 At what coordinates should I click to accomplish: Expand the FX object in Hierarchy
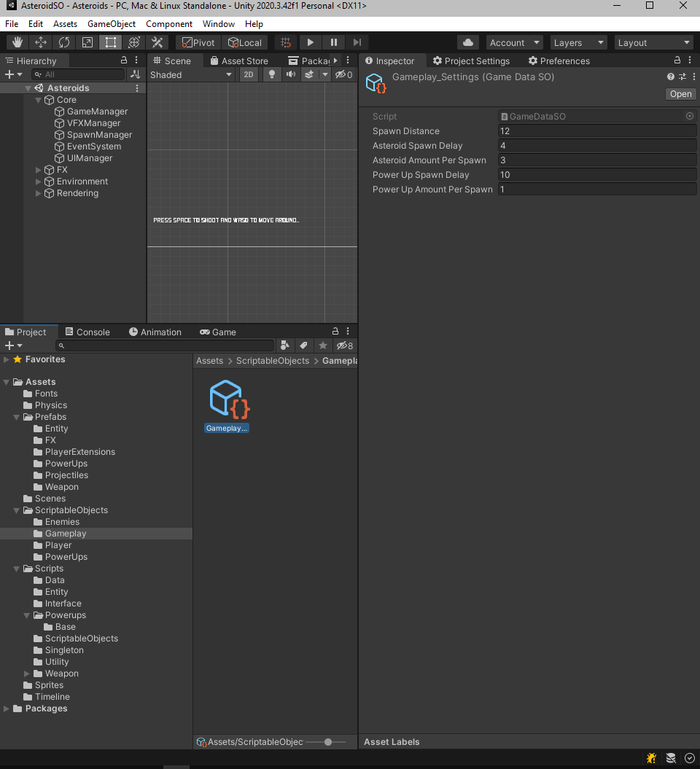(38, 170)
